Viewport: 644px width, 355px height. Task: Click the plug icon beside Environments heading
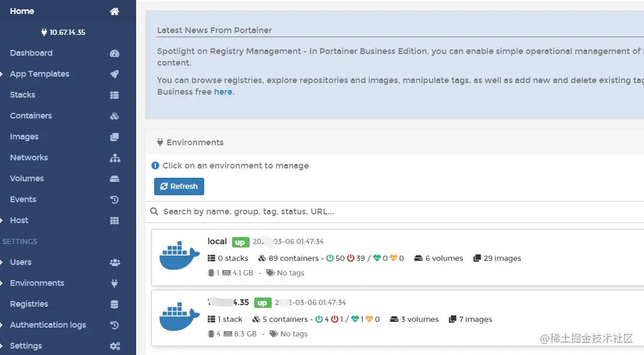click(x=160, y=142)
